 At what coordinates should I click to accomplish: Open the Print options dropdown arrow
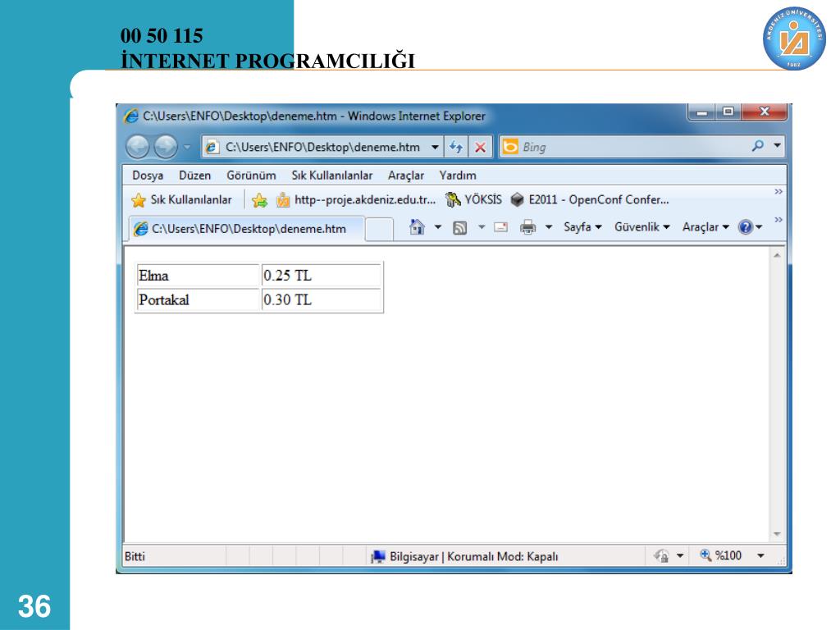[549, 227]
